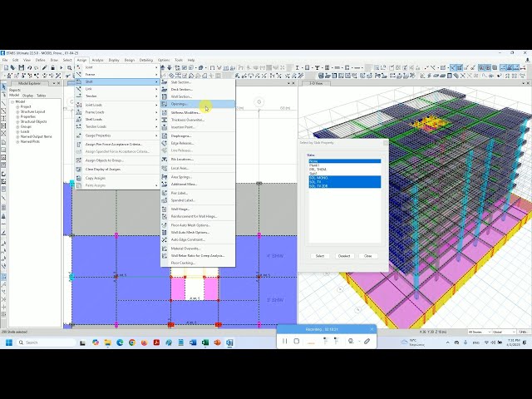Expand the Structural Objects tree node
The width and height of the screenshot is (532, 399).
[17, 121]
